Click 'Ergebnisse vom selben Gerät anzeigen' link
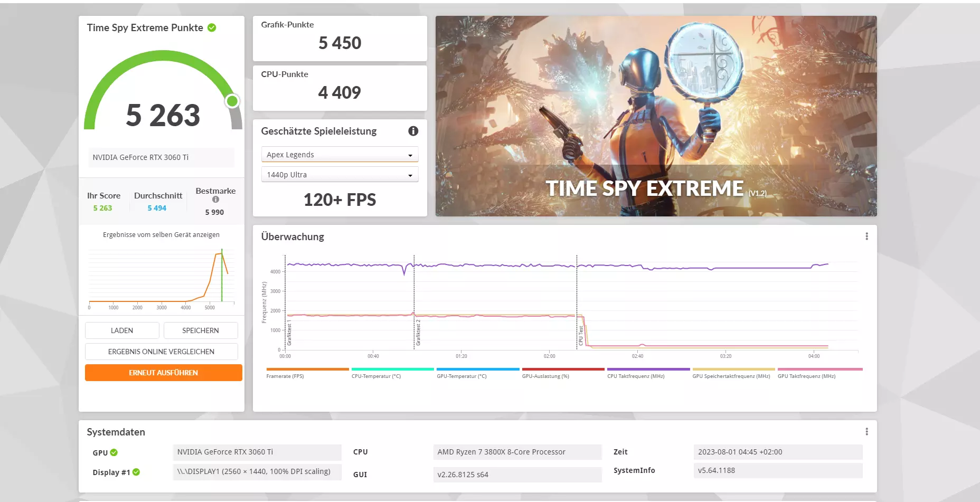This screenshot has width=980, height=502. pos(161,235)
